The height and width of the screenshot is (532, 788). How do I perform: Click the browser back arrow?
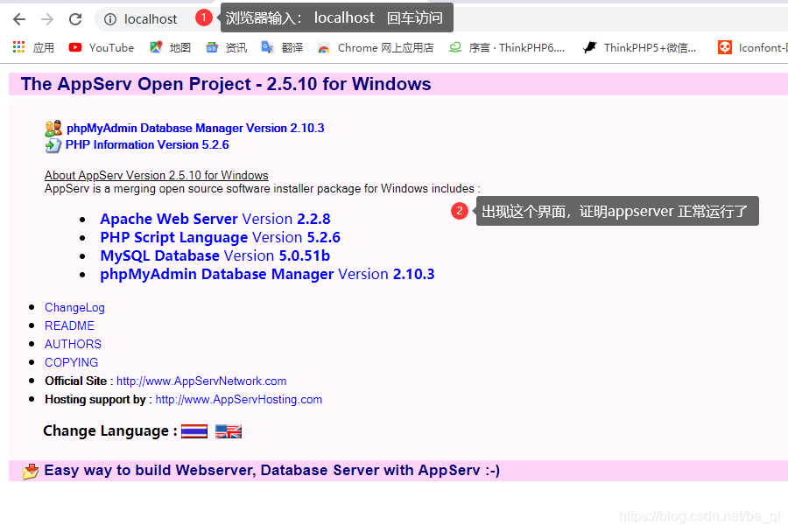coord(18,17)
